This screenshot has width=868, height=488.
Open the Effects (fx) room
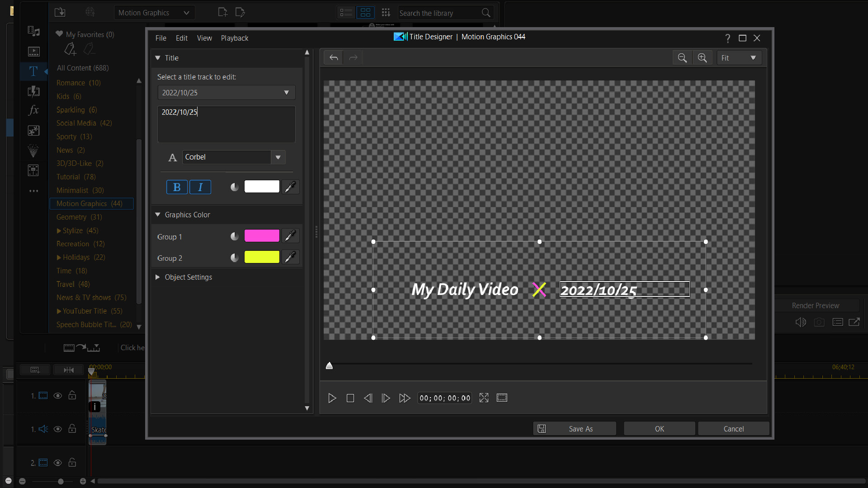coord(33,110)
